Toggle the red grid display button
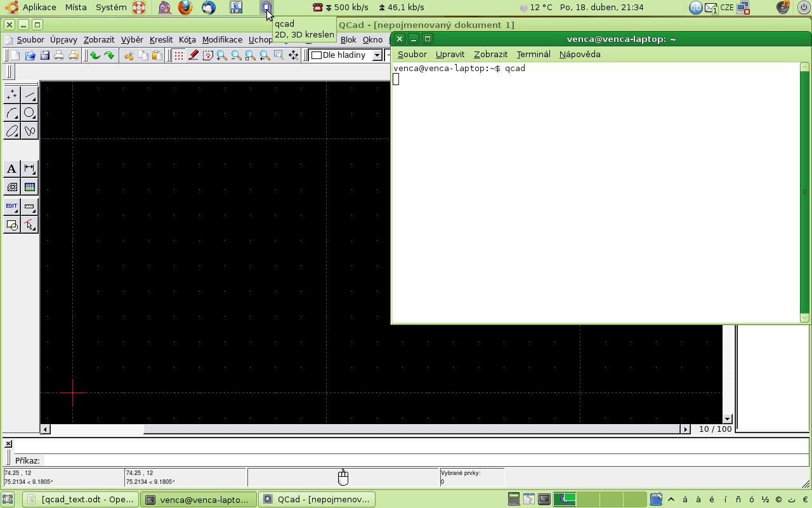Screen dimensions: 812x508 (x=178, y=55)
